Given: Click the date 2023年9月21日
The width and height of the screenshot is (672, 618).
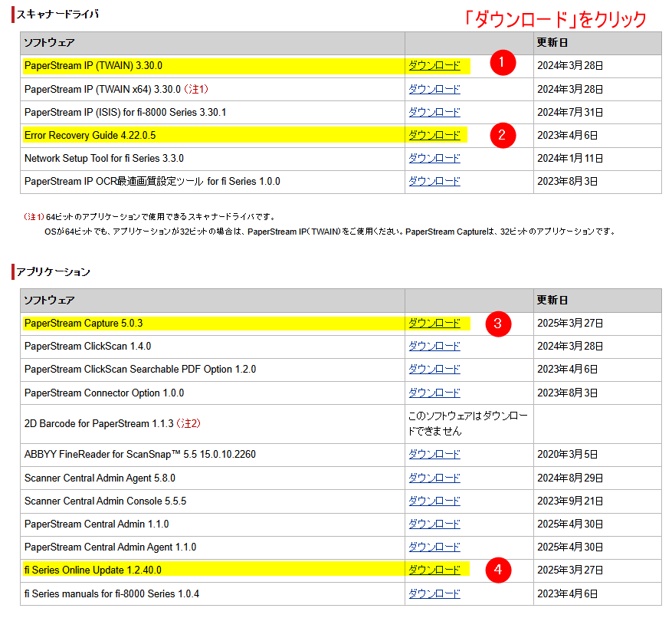Looking at the screenshot, I should tap(570, 501).
